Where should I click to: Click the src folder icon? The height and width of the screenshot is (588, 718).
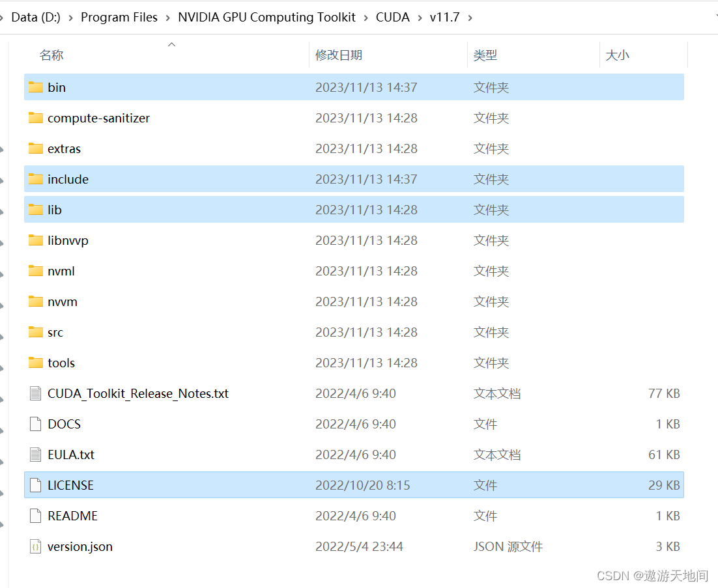coord(36,331)
